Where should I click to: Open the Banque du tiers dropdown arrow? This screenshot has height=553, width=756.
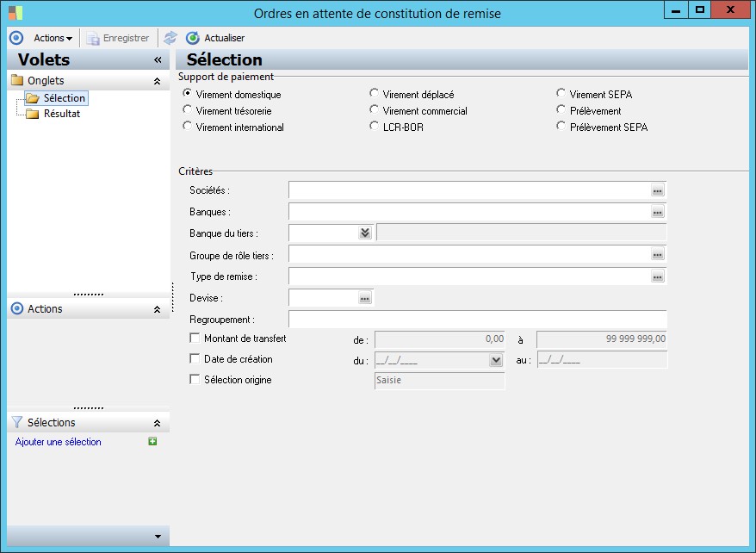coord(365,233)
